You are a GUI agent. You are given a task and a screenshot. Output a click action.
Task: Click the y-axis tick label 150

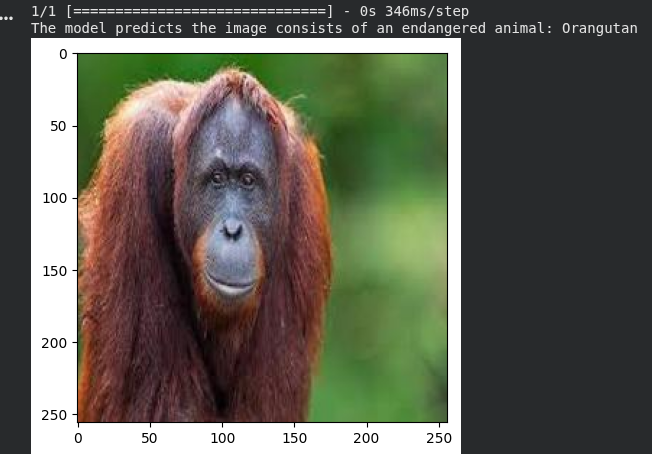(x=53, y=270)
